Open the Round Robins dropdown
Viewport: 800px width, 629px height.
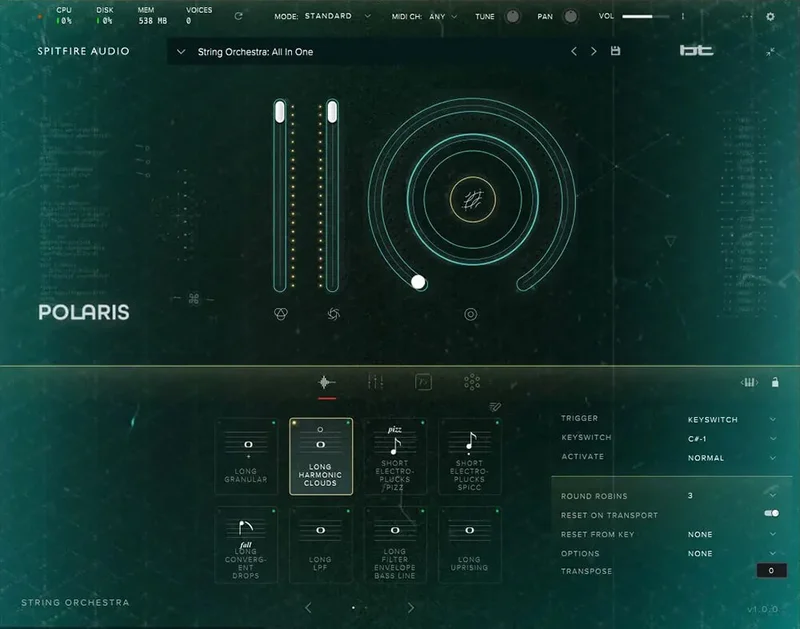(x=732, y=495)
